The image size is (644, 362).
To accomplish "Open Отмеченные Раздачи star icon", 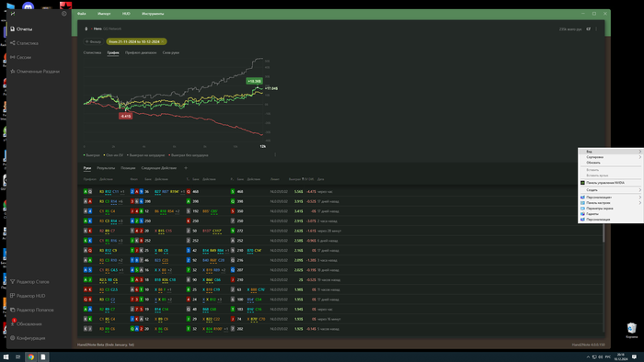I will [13, 72].
